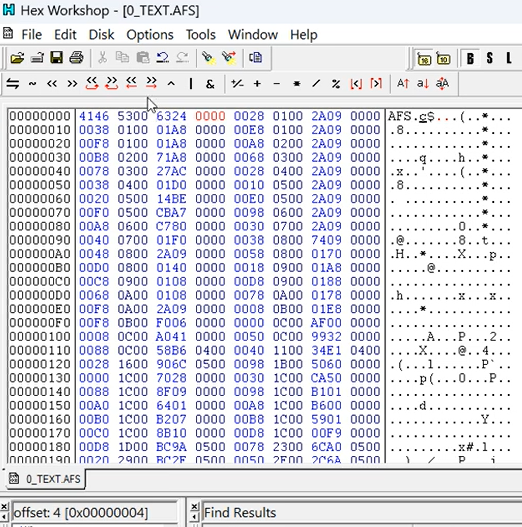Apply bitwise AND with the ampersand icon
The width and height of the screenshot is (522, 527).
tap(210, 84)
